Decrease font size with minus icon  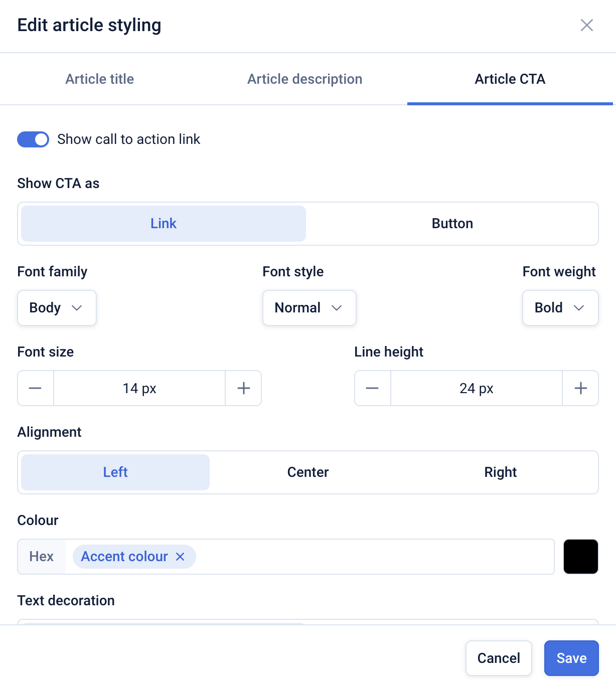35,388
